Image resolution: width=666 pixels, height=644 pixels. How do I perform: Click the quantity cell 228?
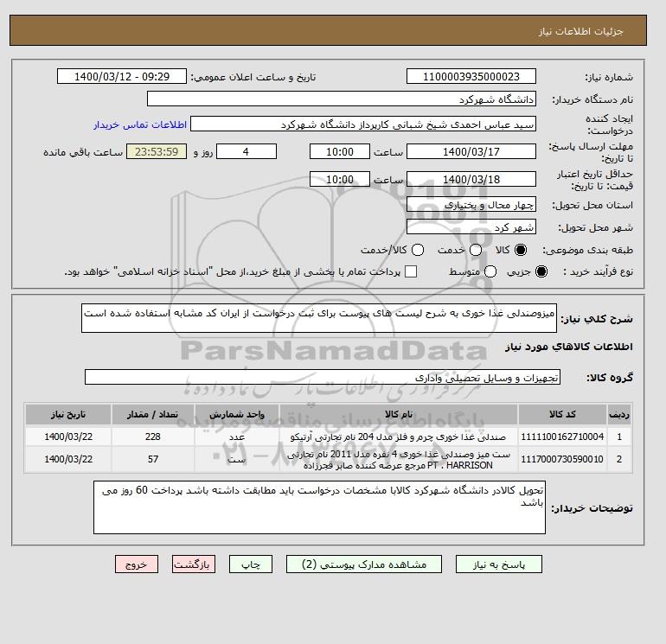pos(153,437)
